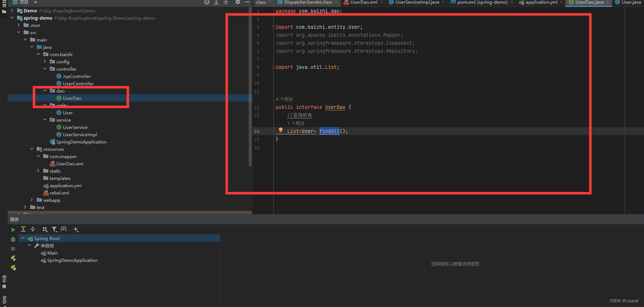Image resolution: width=644 pixels, height=307 pixels.
Task: Expand all nodes in Services panel
Action: 23,229
